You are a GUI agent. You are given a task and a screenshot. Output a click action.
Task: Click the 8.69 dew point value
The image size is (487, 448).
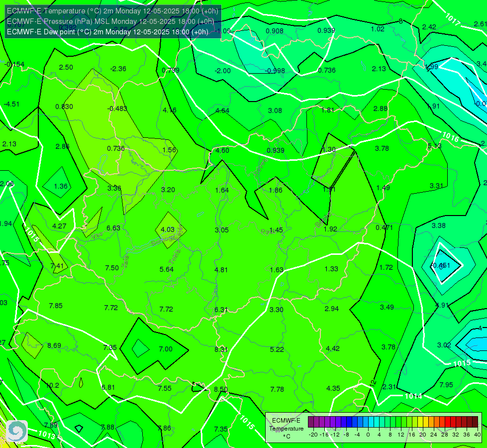click(x=54, y=346)
